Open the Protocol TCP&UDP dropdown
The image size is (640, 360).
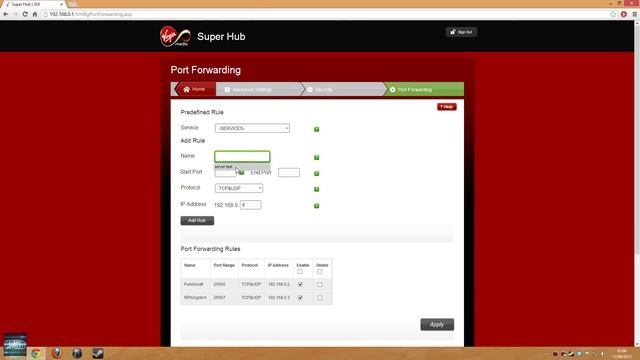point(239,188)
